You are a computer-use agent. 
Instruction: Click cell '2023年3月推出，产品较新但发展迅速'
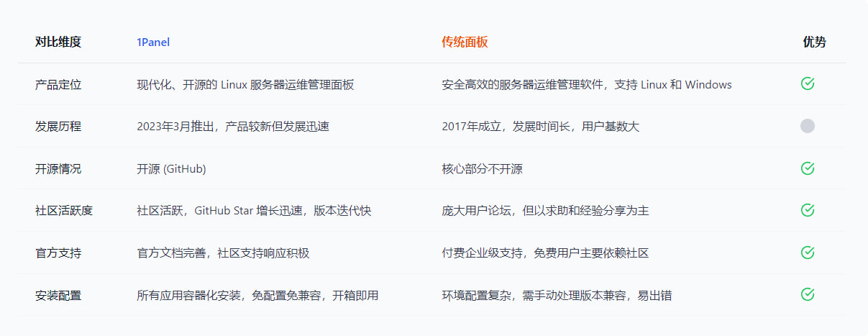click(x=233, y=126)
